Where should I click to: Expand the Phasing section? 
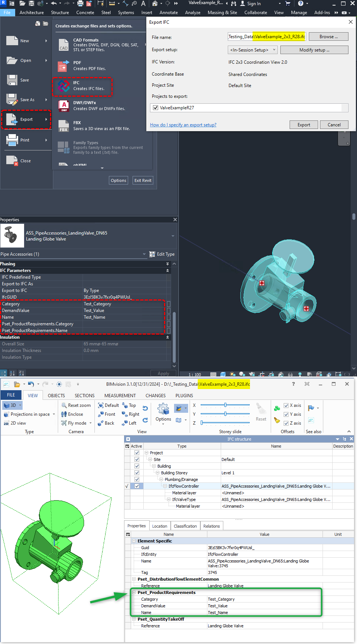167,264
